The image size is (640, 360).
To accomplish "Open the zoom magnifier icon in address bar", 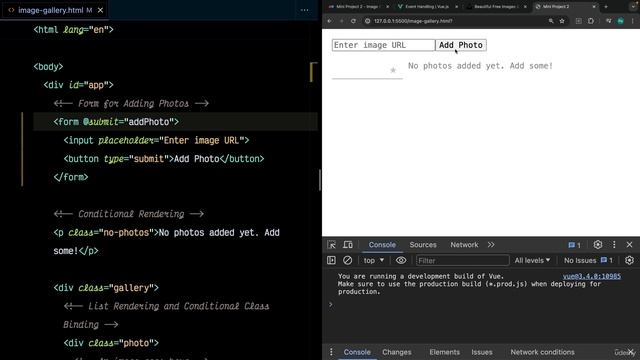I will tap(551, 21).
